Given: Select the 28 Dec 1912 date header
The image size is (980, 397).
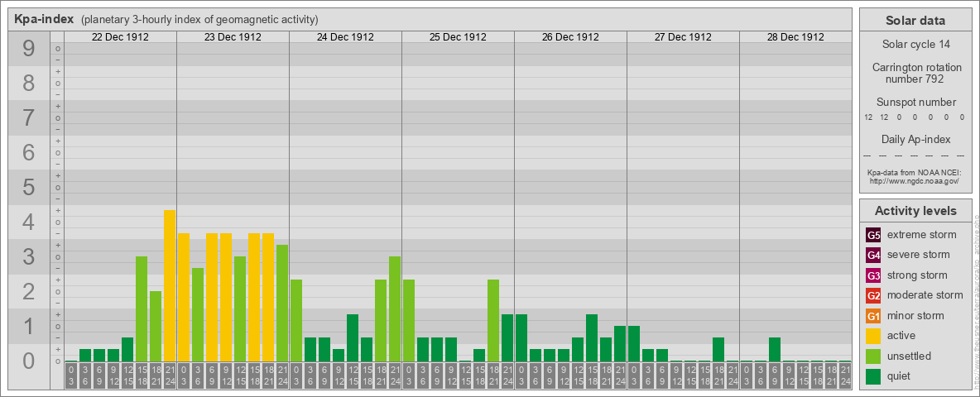Looking at the screenshot, I should 795,37.
